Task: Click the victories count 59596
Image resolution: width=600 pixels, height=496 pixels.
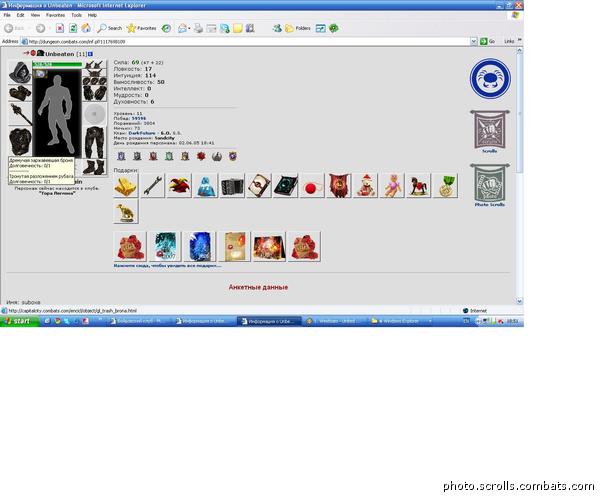Action: pyautogui.click(x=139, y=119)
